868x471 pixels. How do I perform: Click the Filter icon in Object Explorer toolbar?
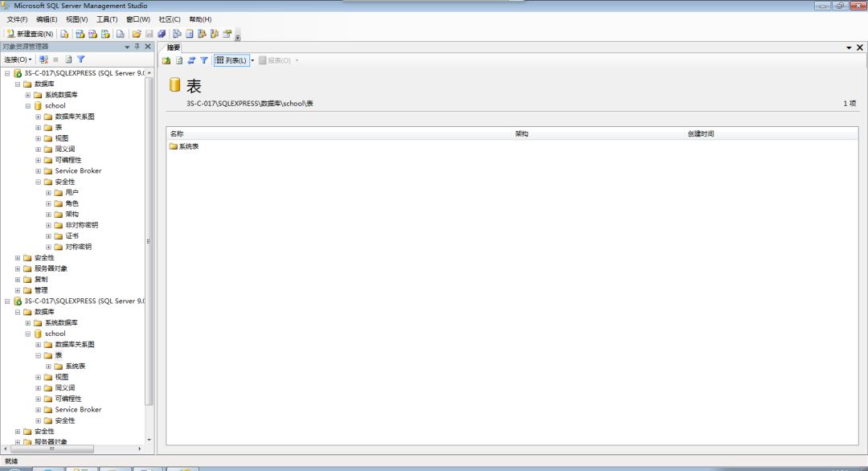coord(81,59)
